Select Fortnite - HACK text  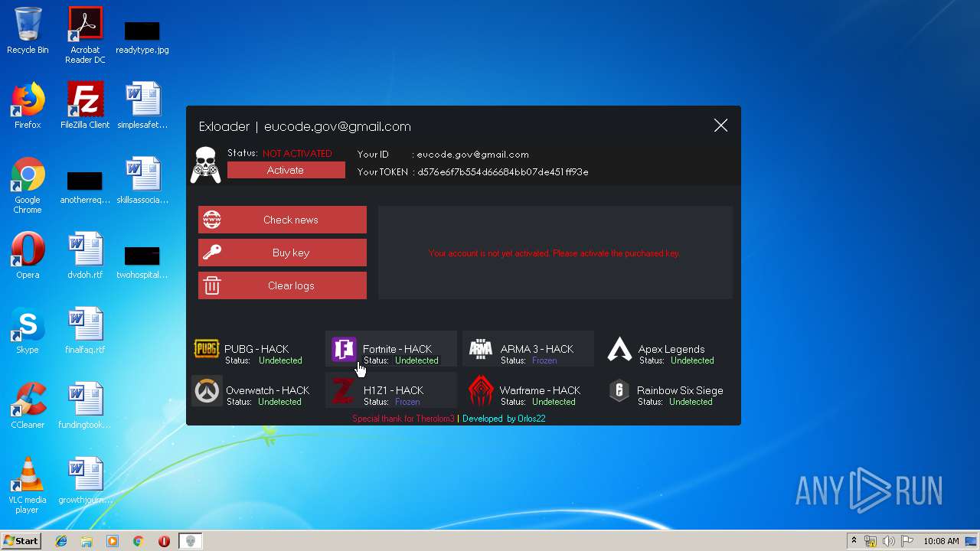click(397, 349)
